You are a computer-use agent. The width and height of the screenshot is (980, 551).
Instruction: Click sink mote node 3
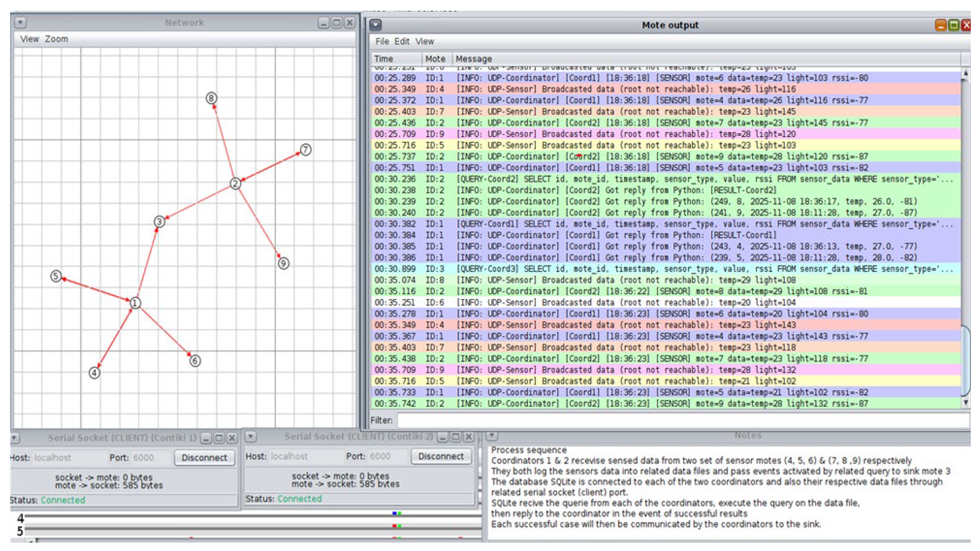(x=159, y=222)
